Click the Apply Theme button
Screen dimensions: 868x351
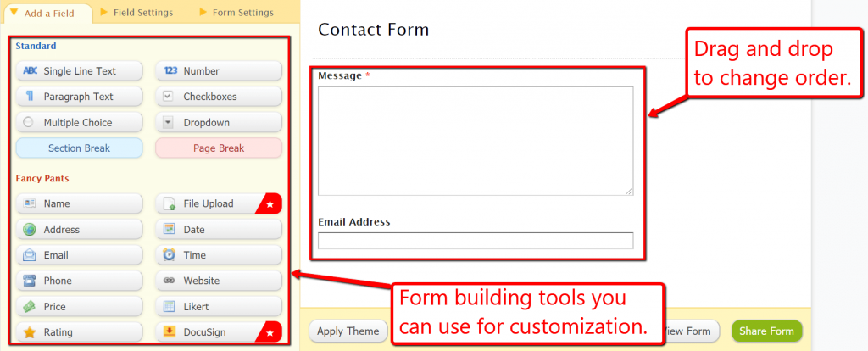[x=348, y=331]
